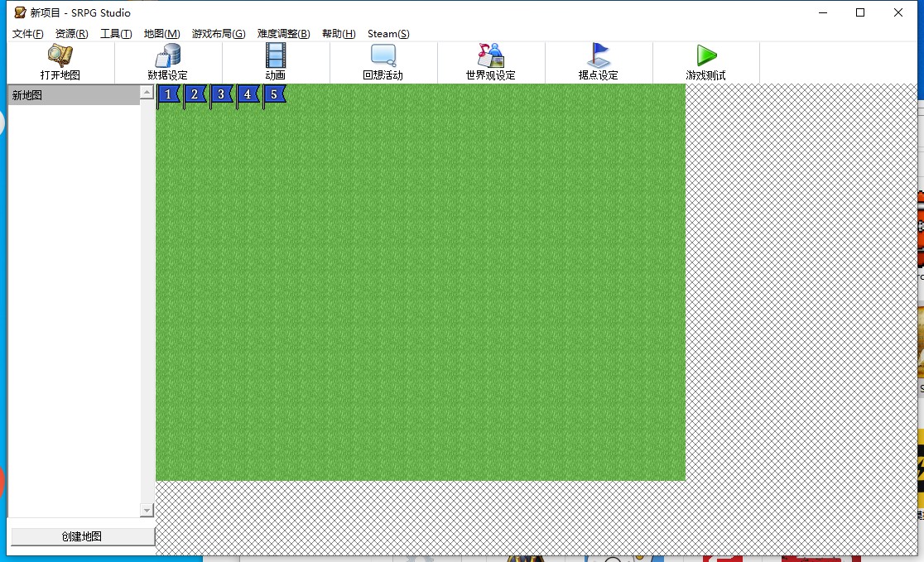
Task: Open the 地图(M) menu
Action: click(162, 34)
